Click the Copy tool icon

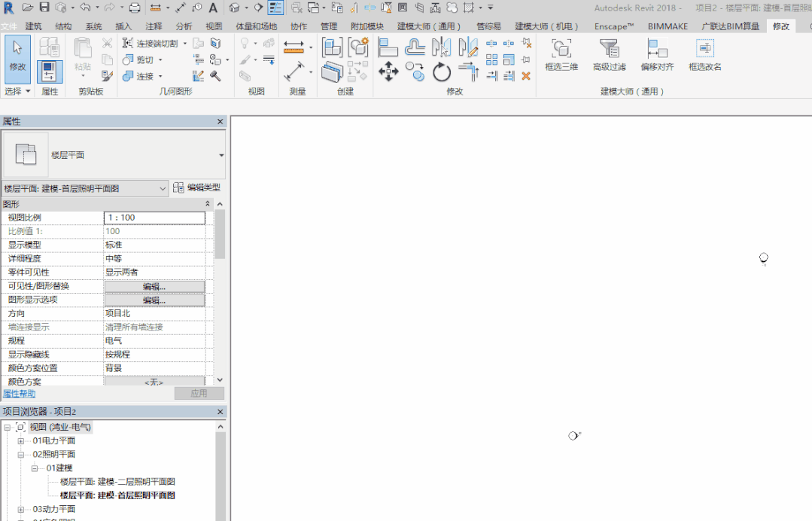[415, 72]
